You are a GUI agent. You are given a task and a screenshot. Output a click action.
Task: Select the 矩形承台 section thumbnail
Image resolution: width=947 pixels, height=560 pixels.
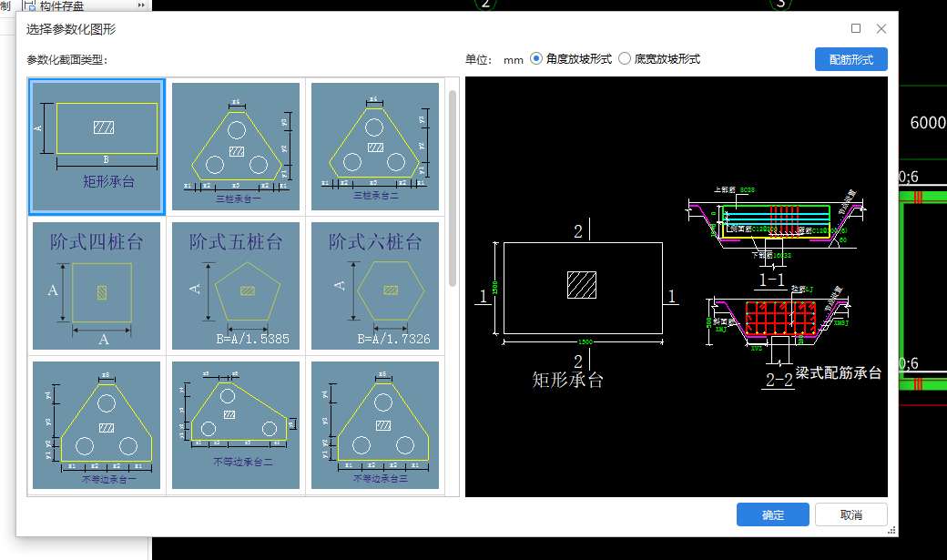97,147
